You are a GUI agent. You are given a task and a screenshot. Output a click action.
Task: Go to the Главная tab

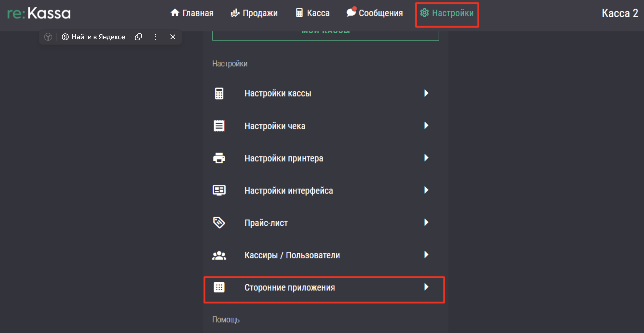coord(192,13)
